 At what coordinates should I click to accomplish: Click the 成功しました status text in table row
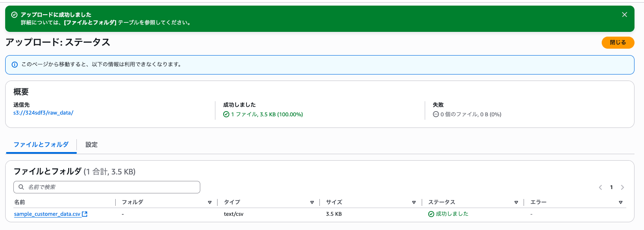click(452, 214)
